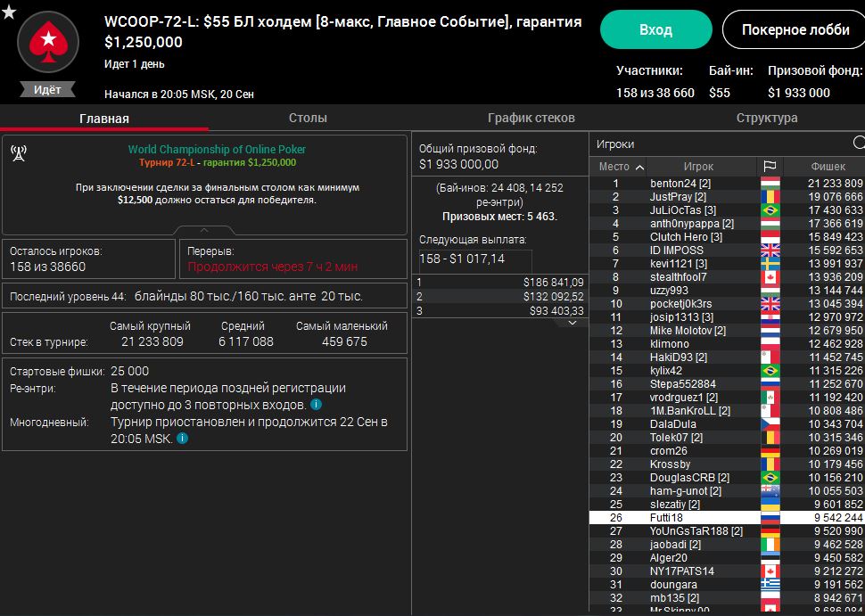
Task: Click the flag in benton24's row
Action: pyautogui.click(x=770, y=183)
